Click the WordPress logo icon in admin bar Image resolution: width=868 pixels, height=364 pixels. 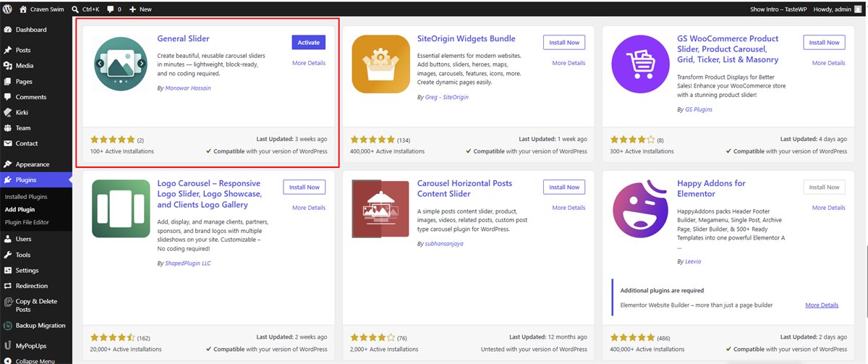click(x=7, y=9)
